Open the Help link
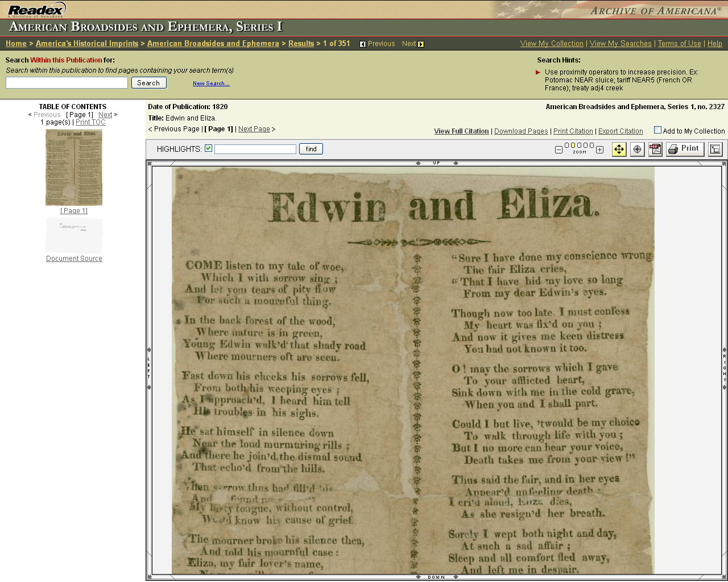Image resolution: width=728 pixels, height=582 pixels. (715, 44)
